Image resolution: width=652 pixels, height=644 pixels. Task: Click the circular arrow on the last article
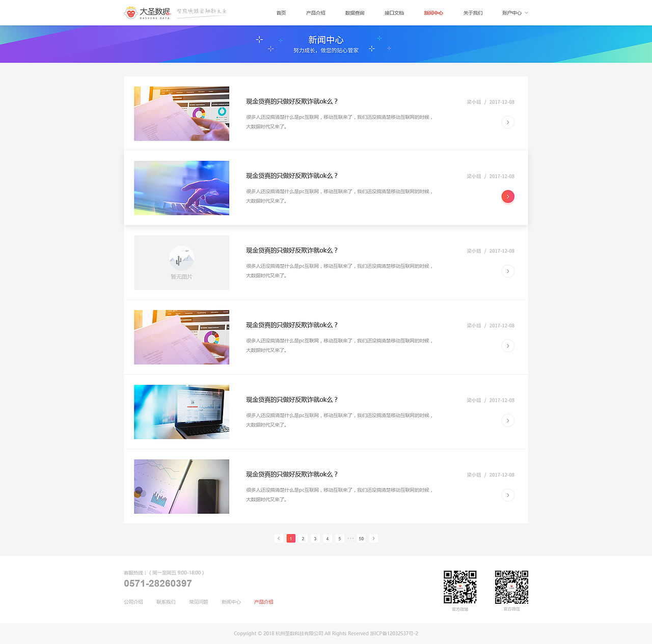click(x=507, y=495)
